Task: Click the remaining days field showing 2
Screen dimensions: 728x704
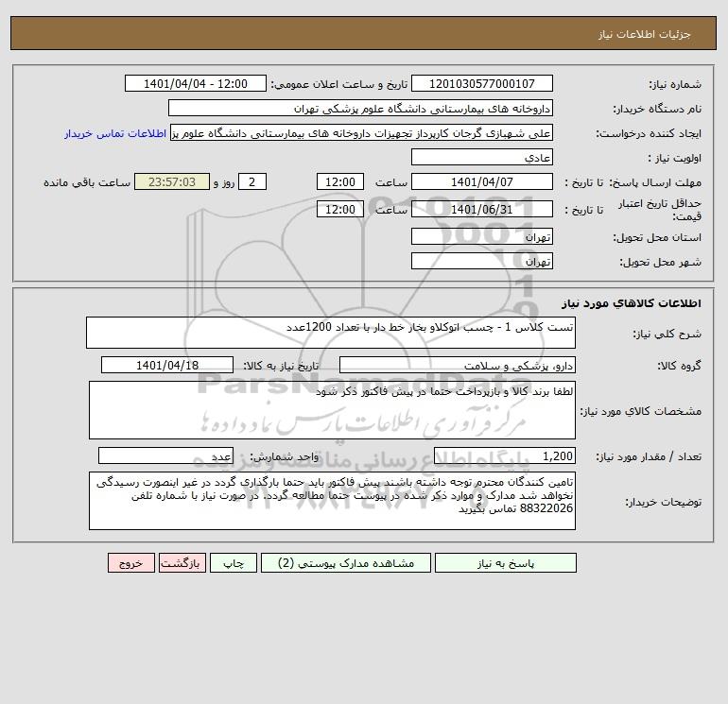Action: 252,182
